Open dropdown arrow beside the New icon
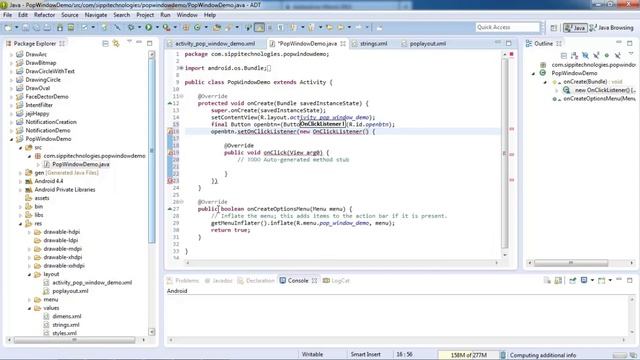The height and width of the screenshot is (360, 640). coord(16,27)
